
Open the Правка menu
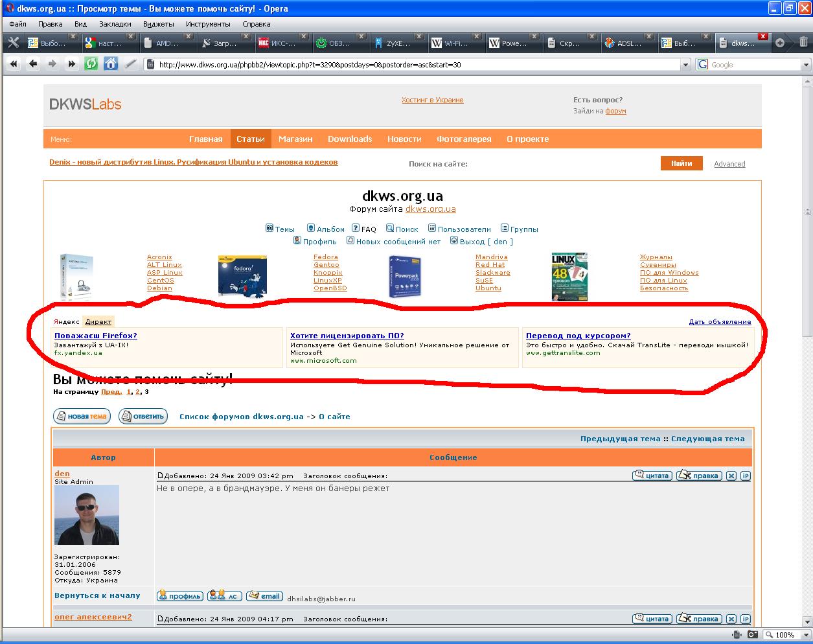[x=51, y=24]
